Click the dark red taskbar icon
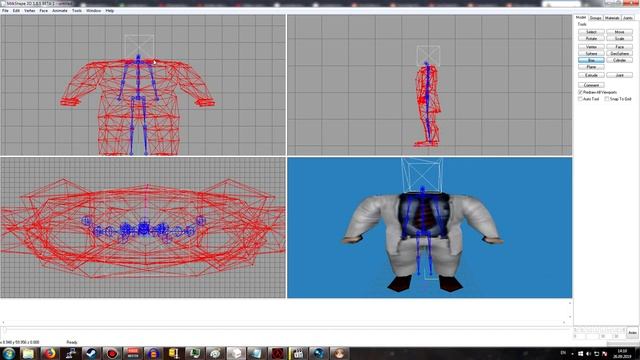This screenshot has height=360, width=640. 277,353
